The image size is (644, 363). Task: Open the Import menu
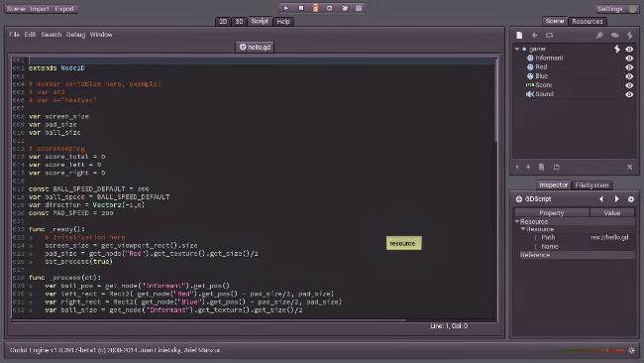coord(39,9)
